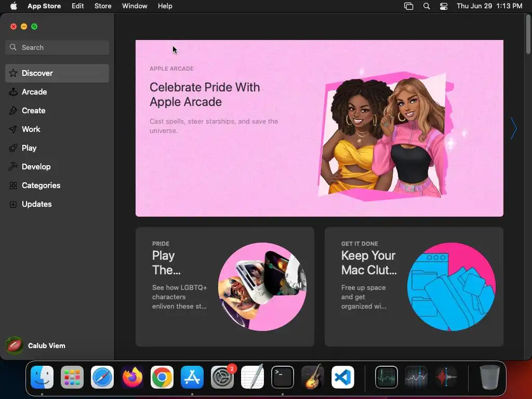Click the Arcade joystick icon
The width and height of the screenshot is (532, 399).
(x=13, y=92)
